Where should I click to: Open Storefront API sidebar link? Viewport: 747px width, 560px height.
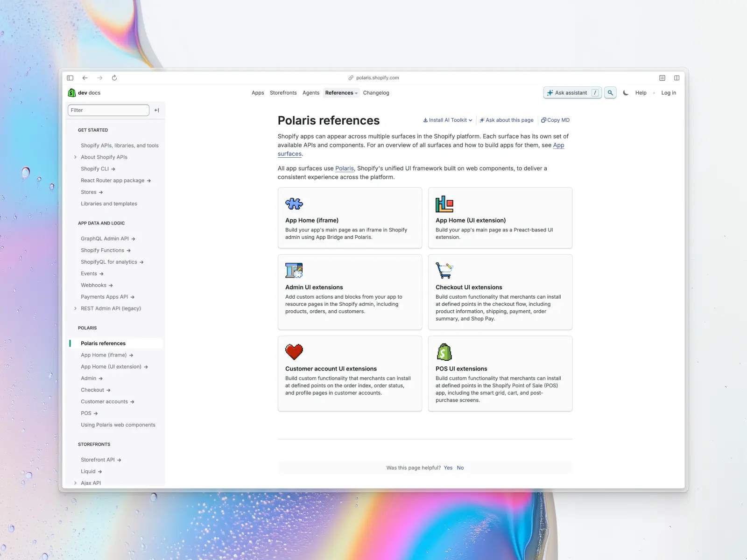101,460
